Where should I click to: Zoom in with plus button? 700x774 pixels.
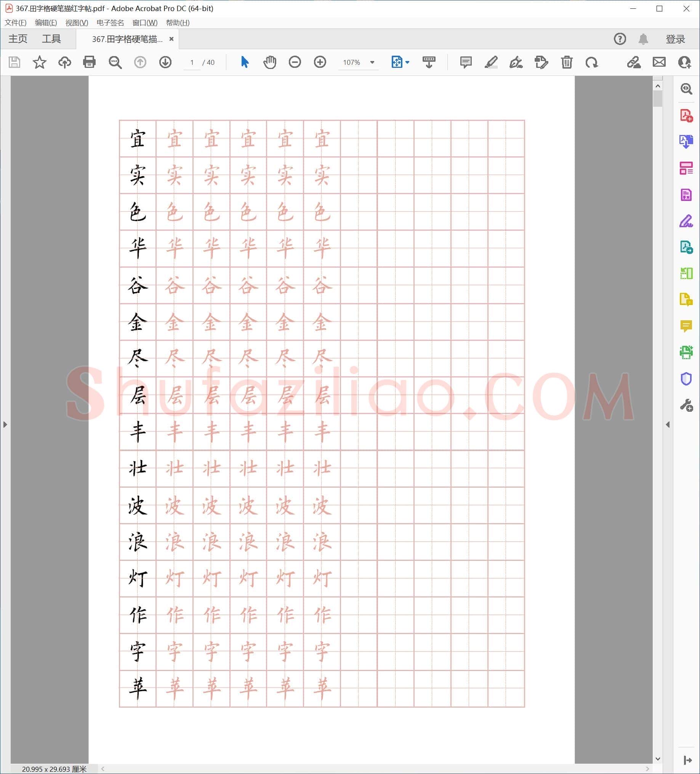tap(320, 62)
